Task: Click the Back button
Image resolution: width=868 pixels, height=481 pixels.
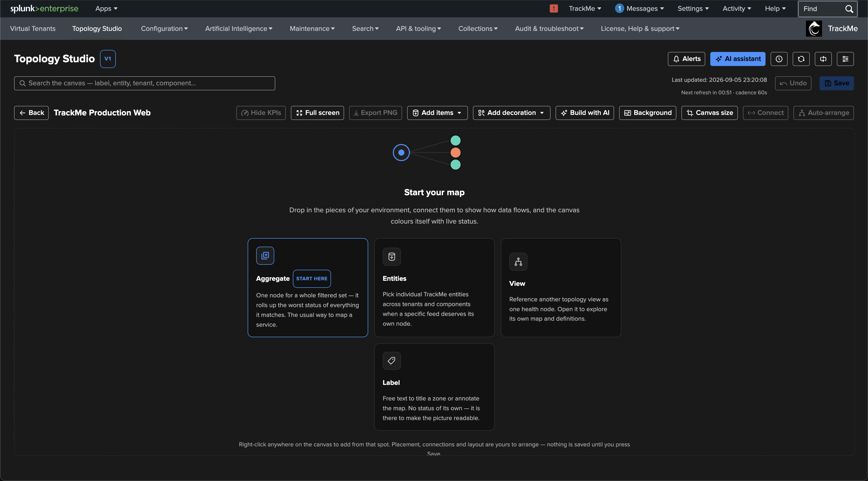Action: pyautogui.click(x=31, y=113)
